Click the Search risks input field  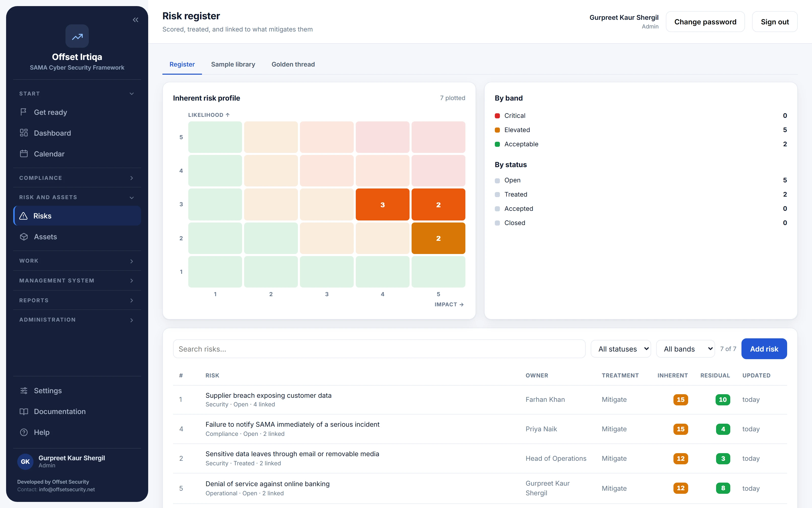tap(379, 349)
